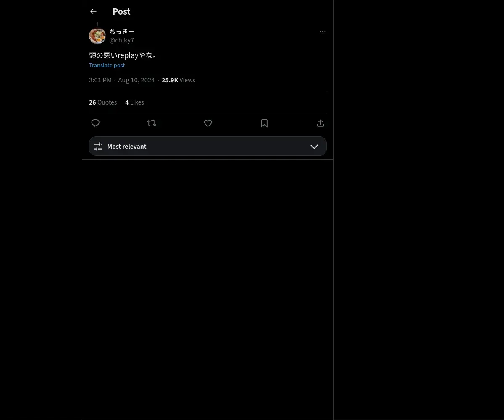The image size is (504, 420).
Task: Click the filter sliders icon beside Most relevant
Action: click(x=98, y=147)
